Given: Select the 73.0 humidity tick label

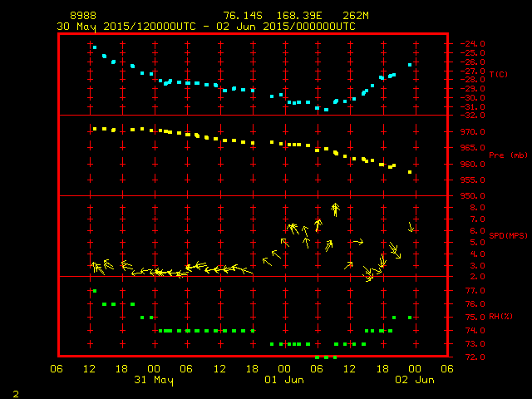Looking at the screenshot, I should (x=475, y=344).
